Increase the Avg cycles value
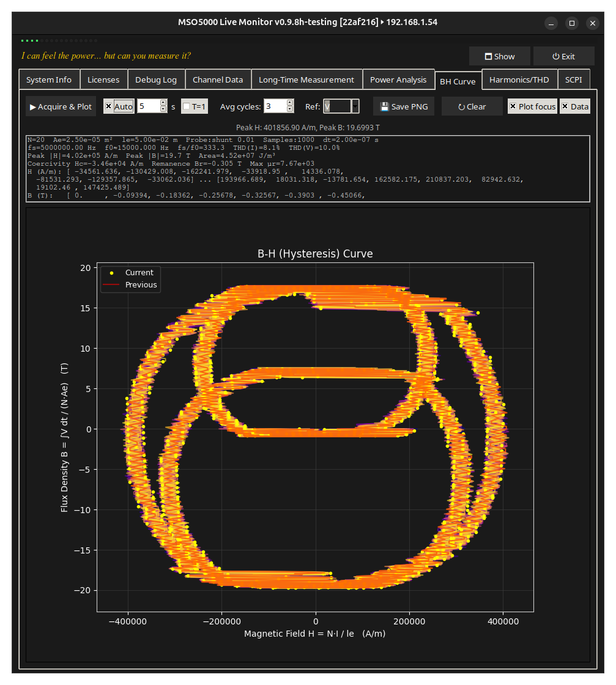 pos(290,103)
